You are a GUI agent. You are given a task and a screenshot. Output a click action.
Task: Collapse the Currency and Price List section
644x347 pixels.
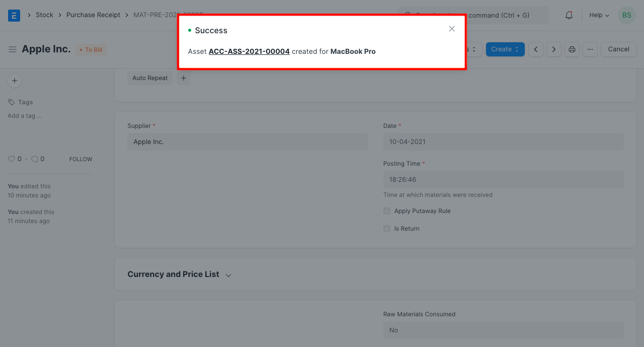coord(228,275)
